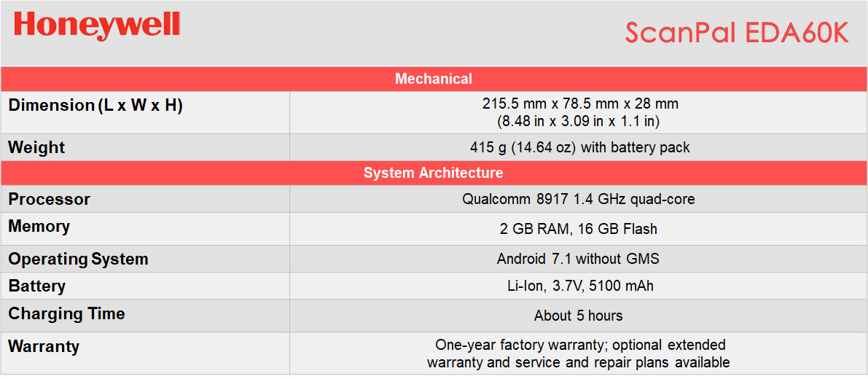Select the 2 GB RAM, 16 GB Flash value
The height and width of the screenshot is (379, 868).
coord(579,229)
